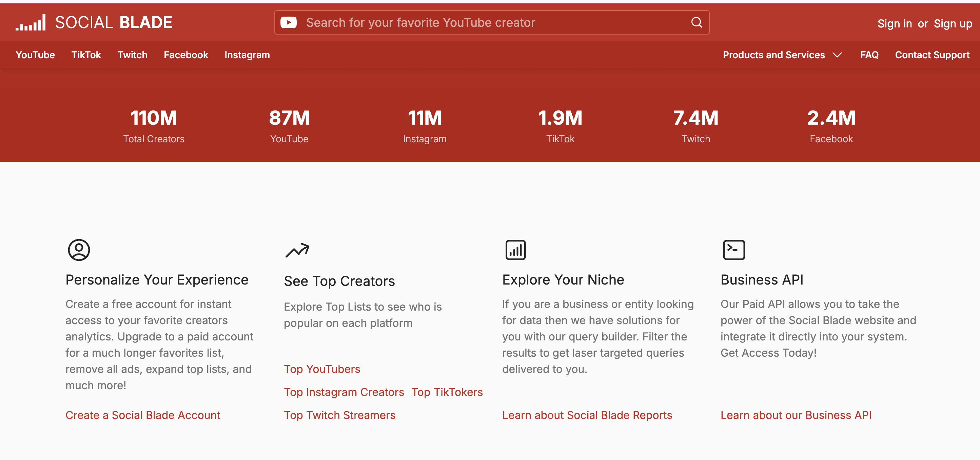
Task: Open Create a Social Blade Account link
Action: pos(143,415)
